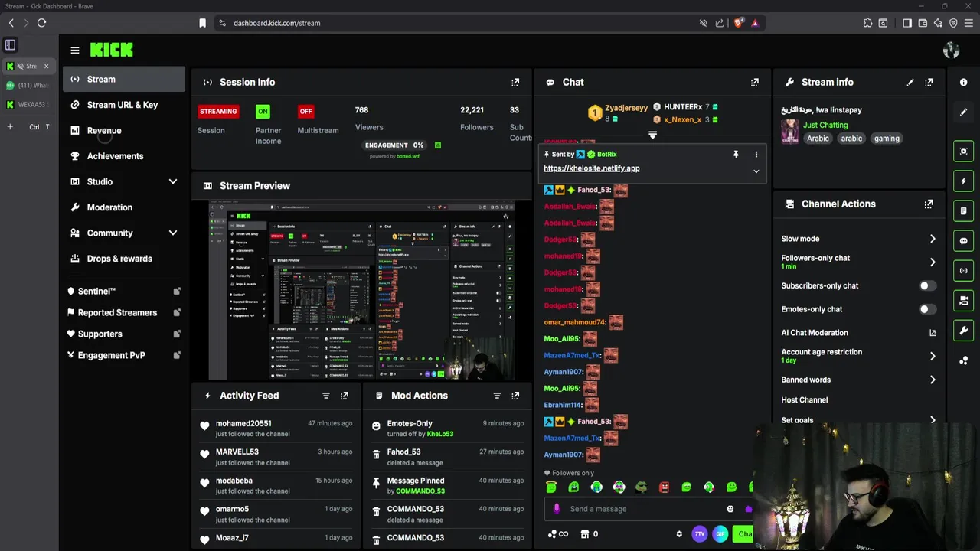Toggle the document widget icon in right sidebar
The image size is (980, 551).
point(964,210)
